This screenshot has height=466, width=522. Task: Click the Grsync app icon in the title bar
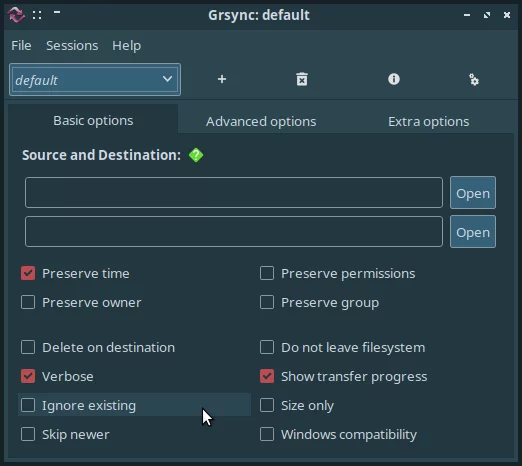[x=16, y=15]
